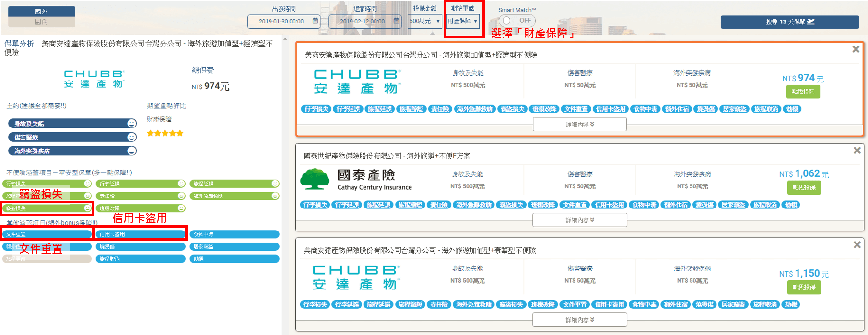Click 海外突發疾病 NT$ 50萬元 in 豪華型 card
The width and height of the screenshot is (868, 335).
(692, 281)
